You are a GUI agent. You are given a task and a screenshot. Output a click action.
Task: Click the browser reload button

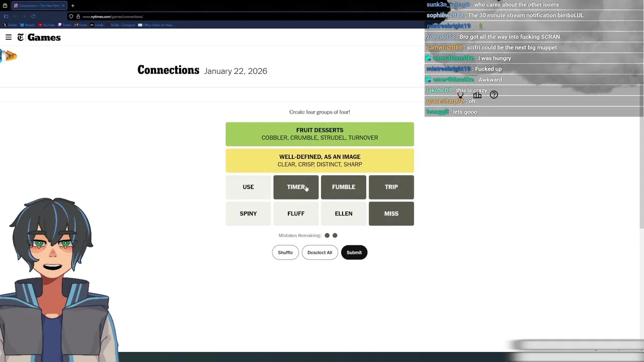[33, 16]
